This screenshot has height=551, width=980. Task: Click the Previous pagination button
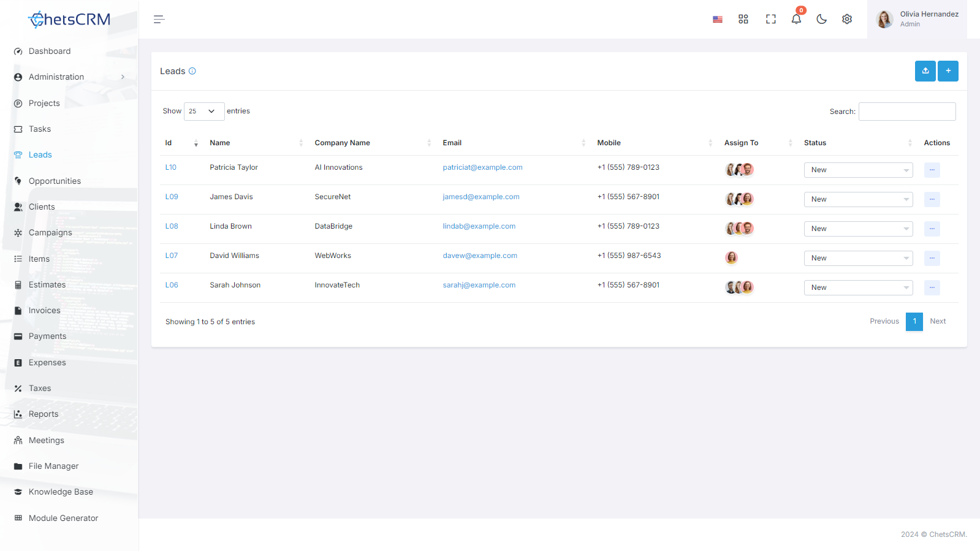884,321
